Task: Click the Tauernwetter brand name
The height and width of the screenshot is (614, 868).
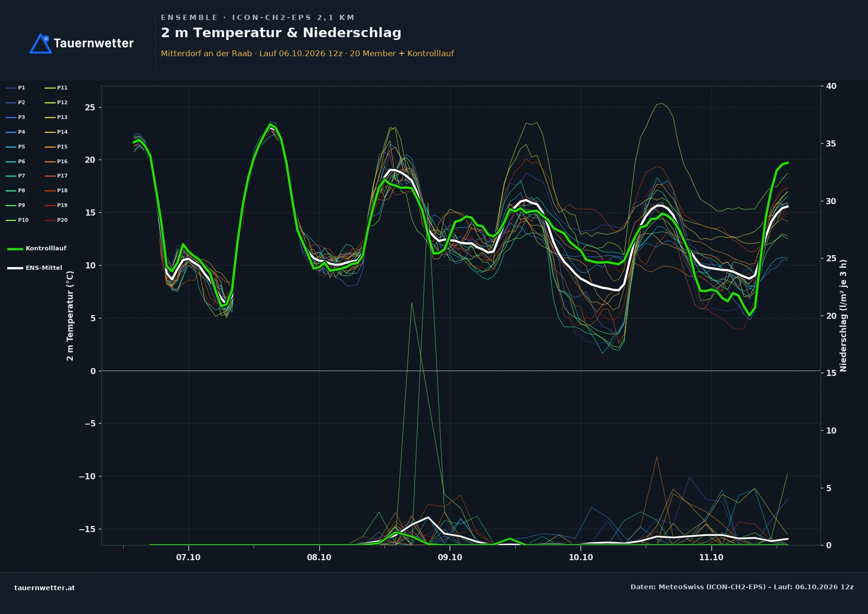Action: tap(94, 43)
